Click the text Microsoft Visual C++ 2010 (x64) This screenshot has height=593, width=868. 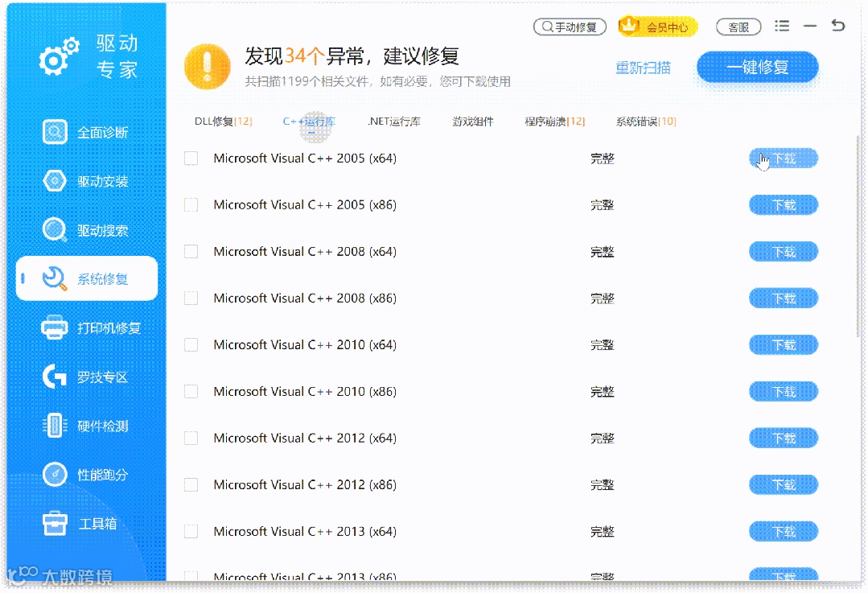(305, 344)
